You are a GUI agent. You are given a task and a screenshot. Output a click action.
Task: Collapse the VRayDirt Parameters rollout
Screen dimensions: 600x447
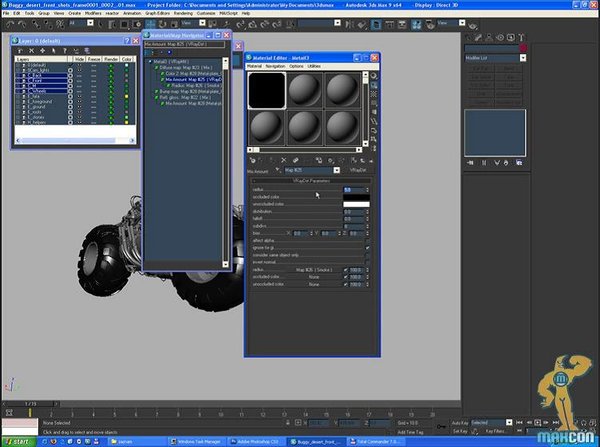310,181
